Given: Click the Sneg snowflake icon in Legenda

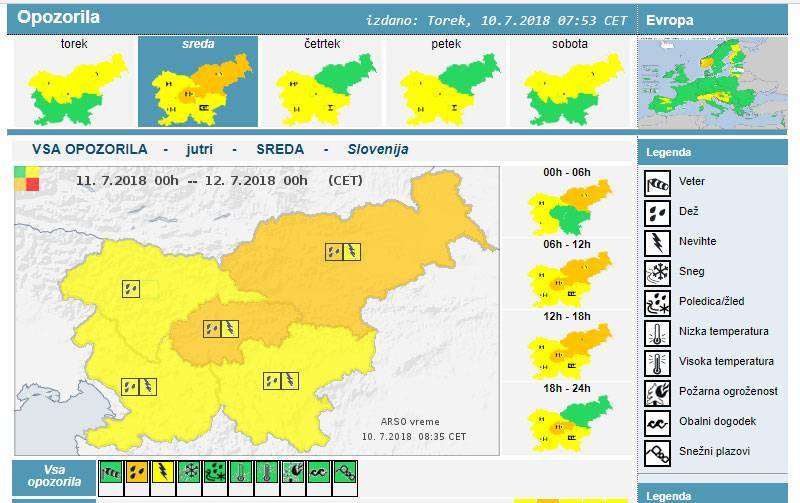Looking at the screenshot, I should (x=658, y=272).
